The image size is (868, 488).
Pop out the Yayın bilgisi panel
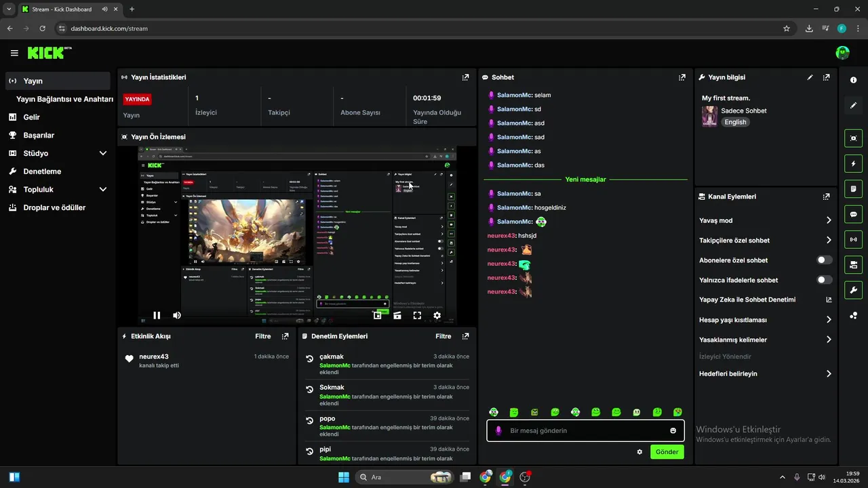pyautogui.click(x=826, y=77)
